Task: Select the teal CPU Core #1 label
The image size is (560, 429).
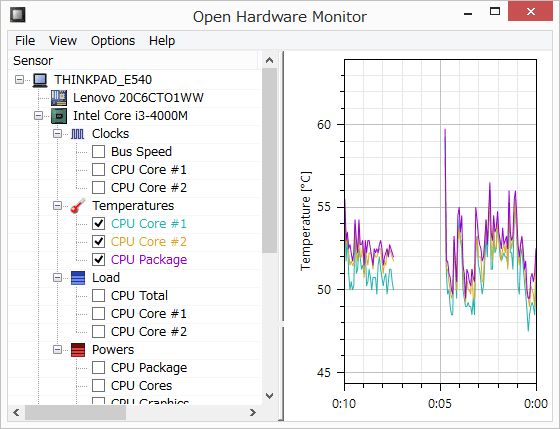Action: (x=149, y=224)
